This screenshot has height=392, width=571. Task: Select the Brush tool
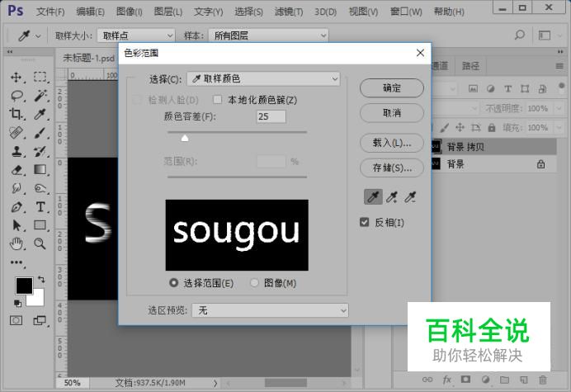[x=40, y=133]
